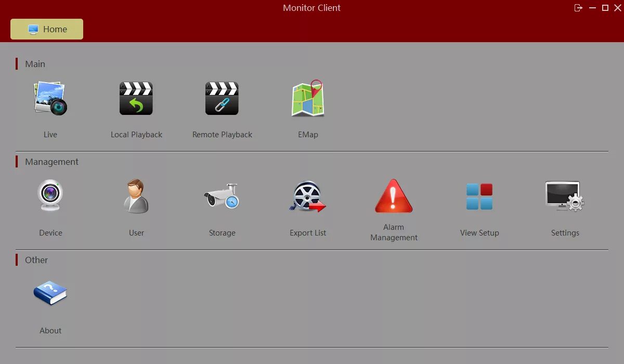Open Remote Playback clapperboard icon
The height and width of the screenshot is (364, 624).
[x=222, y=98]
